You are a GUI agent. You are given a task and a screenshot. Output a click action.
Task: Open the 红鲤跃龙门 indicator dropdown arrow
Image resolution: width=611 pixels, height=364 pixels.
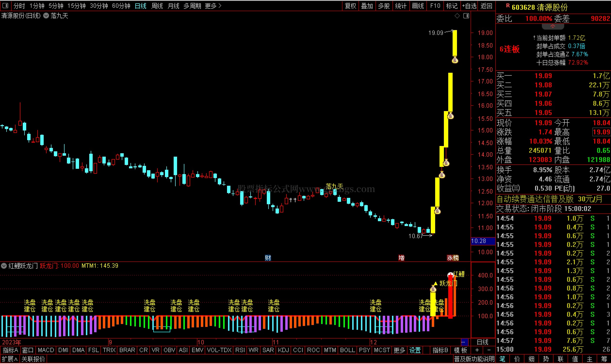pos(4,266)
